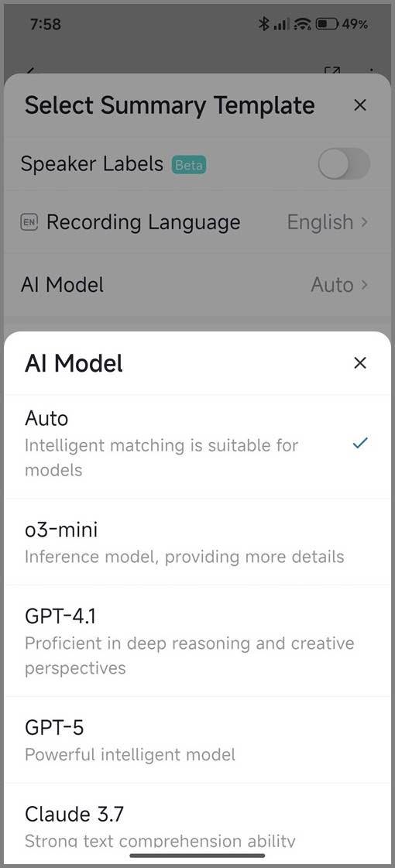Choose the GPT-4.1 model
This screenshot has width=395, height=868.
197,640
